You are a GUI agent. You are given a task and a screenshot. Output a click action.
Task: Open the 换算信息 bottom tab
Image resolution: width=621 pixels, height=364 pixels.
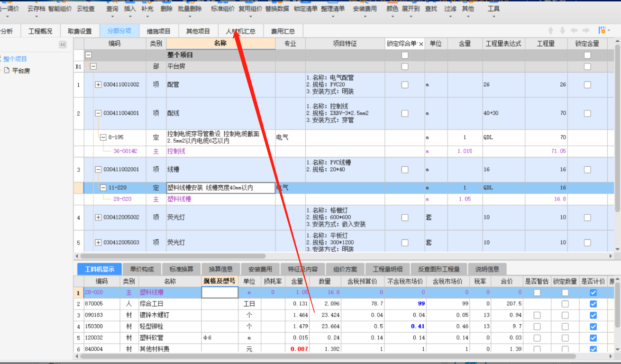(220, 269)
